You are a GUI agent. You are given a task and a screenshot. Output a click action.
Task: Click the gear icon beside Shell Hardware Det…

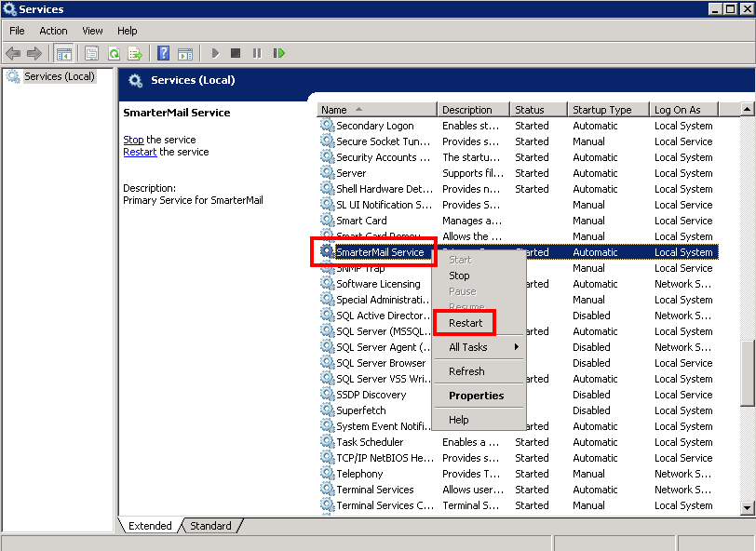[x=328, y=189]
